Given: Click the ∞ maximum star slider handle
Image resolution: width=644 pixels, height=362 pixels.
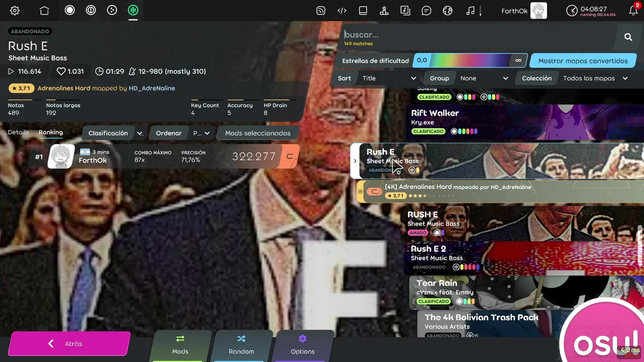Looking at the screenshot, I should tap(518, 61).
